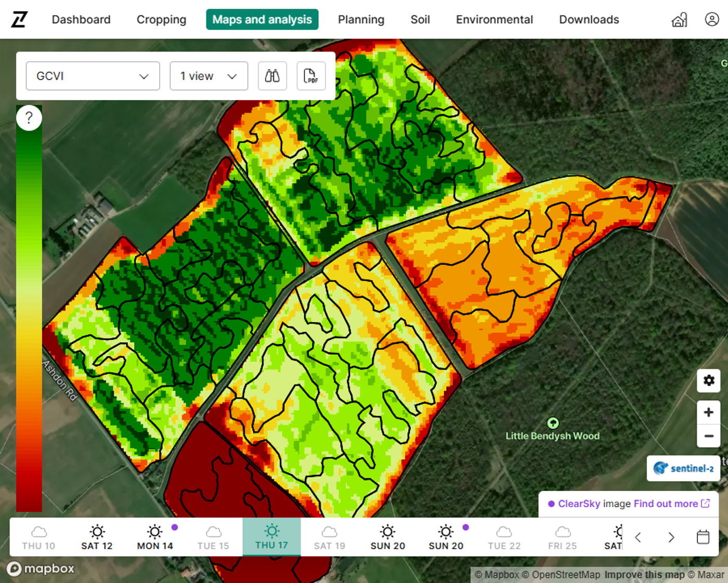Open the user account profile icon
Screen dimensions: 728x583
pos(711,20)
